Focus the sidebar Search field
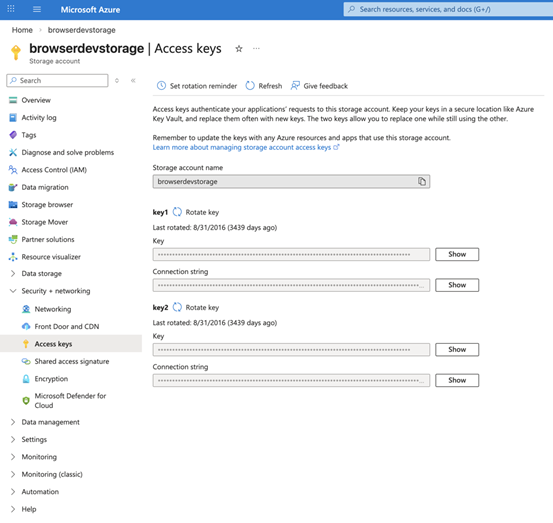The height and width of the screenshot is (523, 553). click(x=57, y=80)
